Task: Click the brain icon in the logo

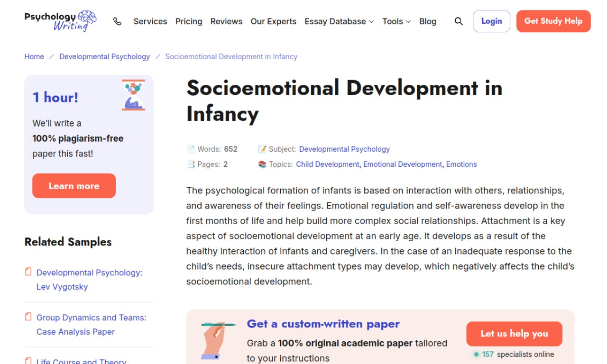Action: point(87,18)
